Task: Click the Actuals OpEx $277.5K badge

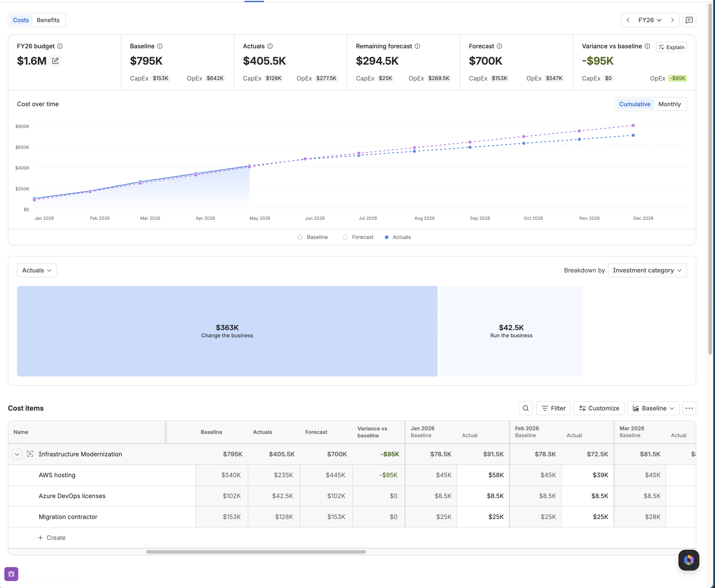Action: (x=326, y=78)
